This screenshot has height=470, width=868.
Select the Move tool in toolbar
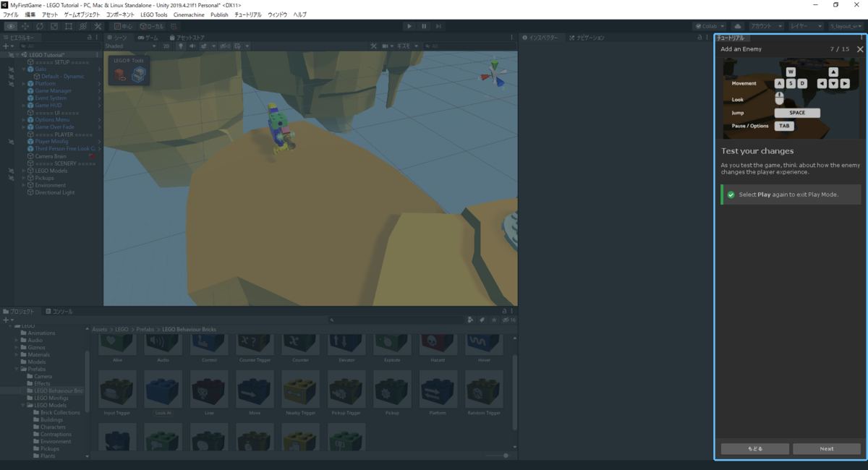coord(25,26)
